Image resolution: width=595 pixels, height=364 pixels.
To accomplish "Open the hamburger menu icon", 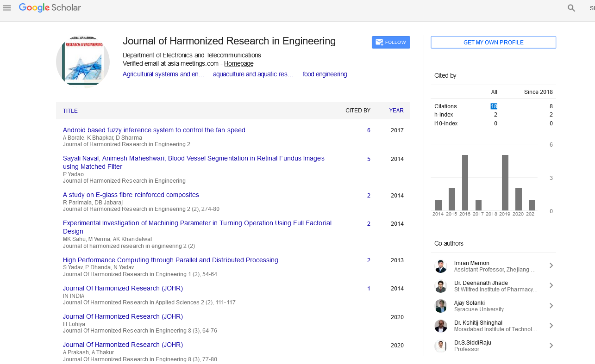I will pyautogui.click(x=7, y=8).
